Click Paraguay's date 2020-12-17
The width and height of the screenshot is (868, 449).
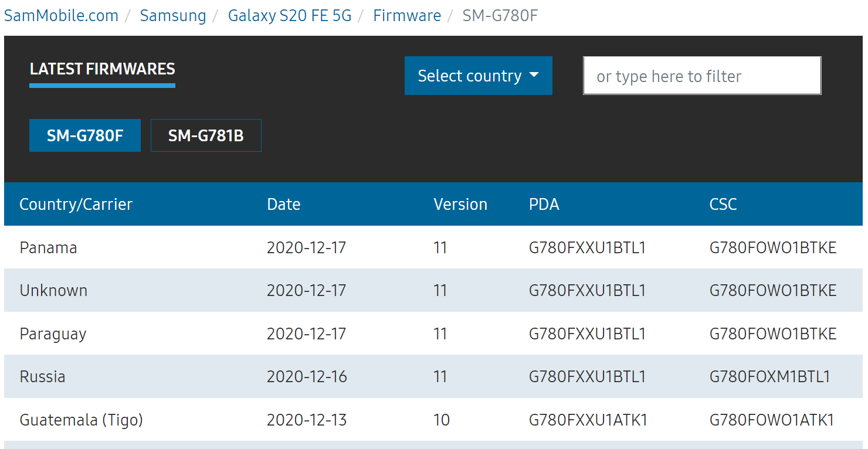[x=307, y=334]
